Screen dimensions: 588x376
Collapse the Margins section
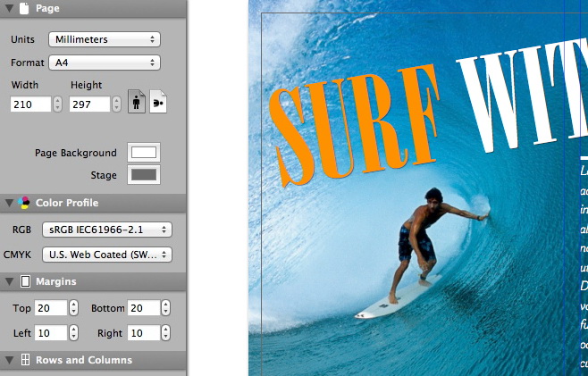pyautogui.click(x=9, y=281)
